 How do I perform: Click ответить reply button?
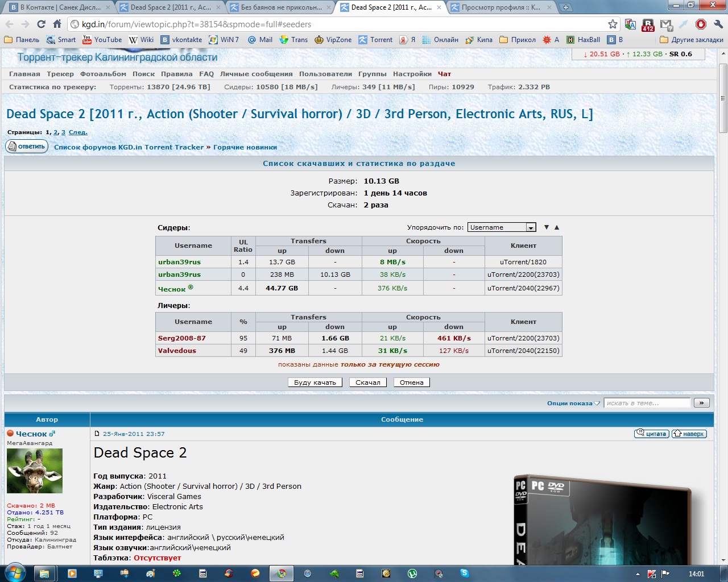pos(27,147)
